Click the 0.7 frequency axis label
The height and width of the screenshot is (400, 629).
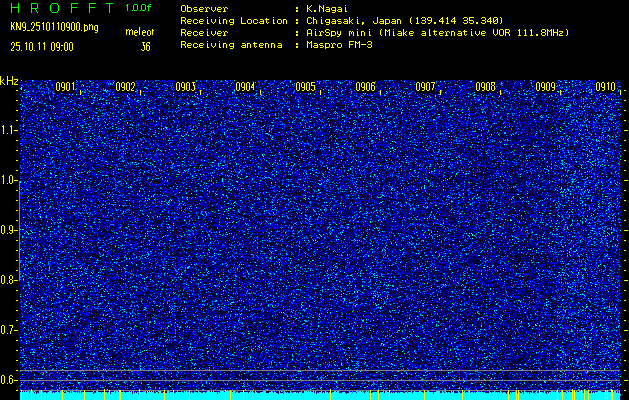(9, 329)
